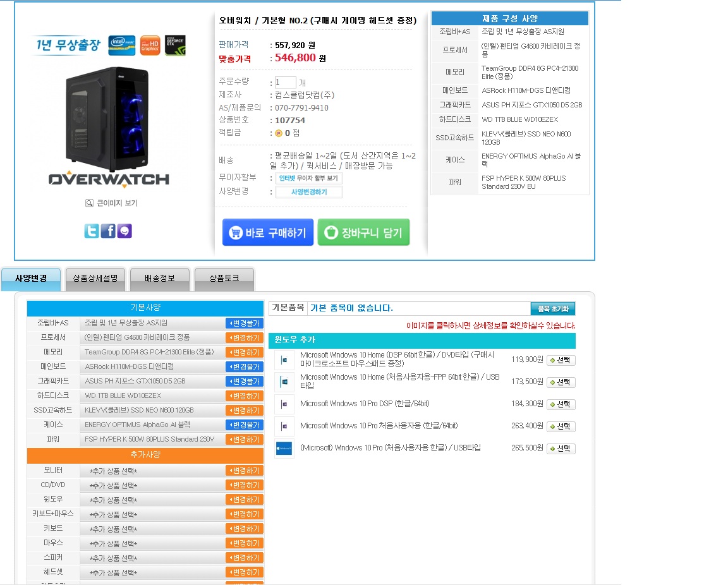Click the Intel Inside Pentium badge
The image size is (728, 585).
click(121, 45)
